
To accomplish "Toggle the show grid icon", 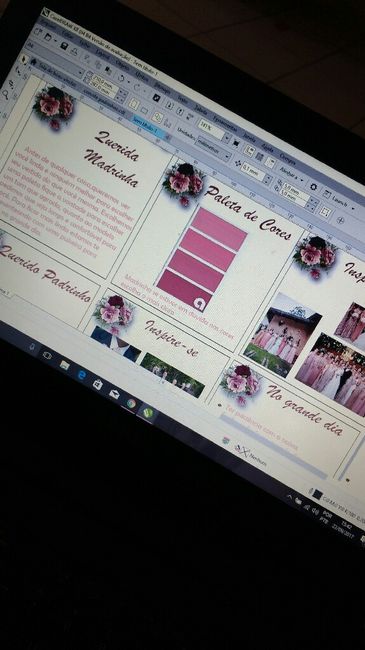I will click(259, 156).
